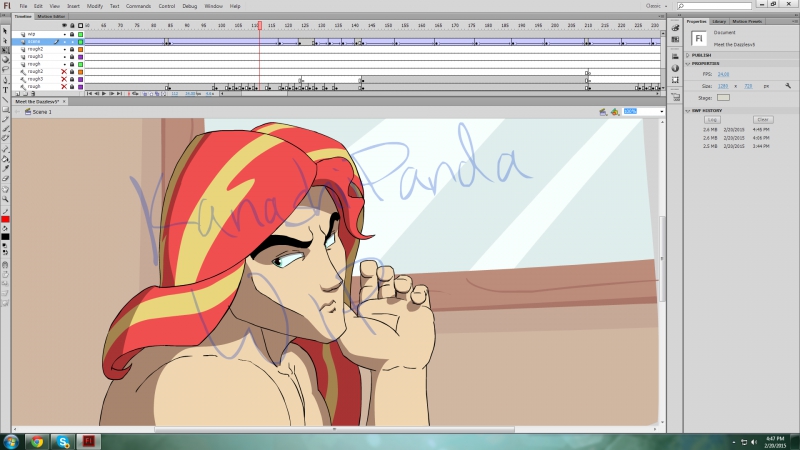
Task: Open the Align panel from the dock
Action: coord(675,56)
